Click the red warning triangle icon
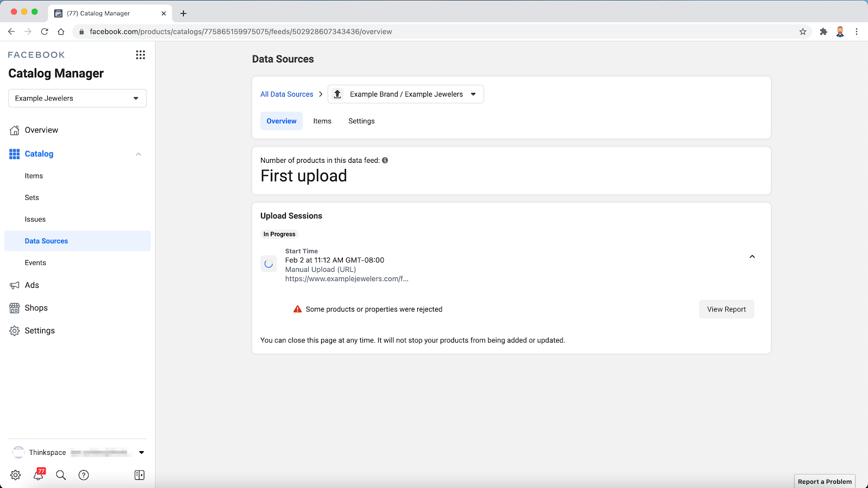This screenshot has width=868, height=488. pyautogui.click(x=297, y=309)
